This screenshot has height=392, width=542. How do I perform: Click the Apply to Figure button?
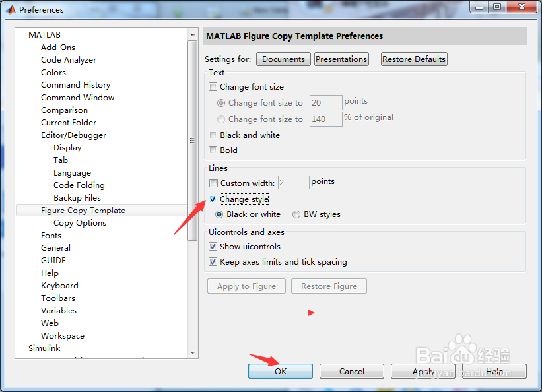tap(246, 286)
